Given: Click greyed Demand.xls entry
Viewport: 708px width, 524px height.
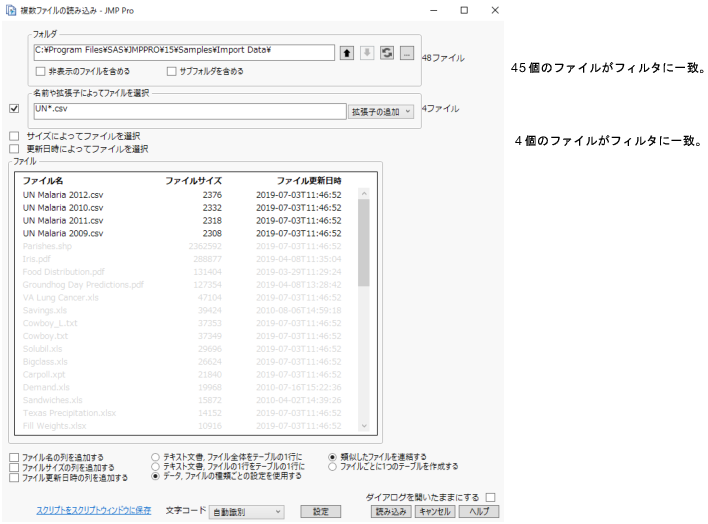Looking at the screenshot, I should 46,387.
